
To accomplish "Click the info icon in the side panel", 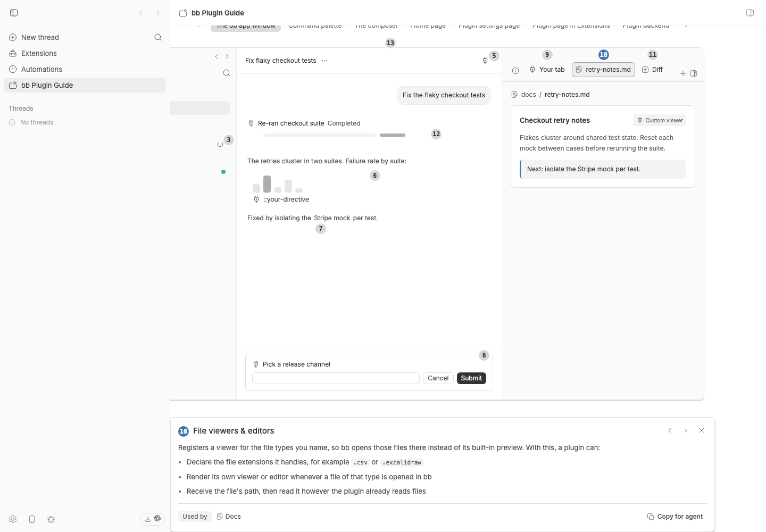I will (x=515, y=71).
